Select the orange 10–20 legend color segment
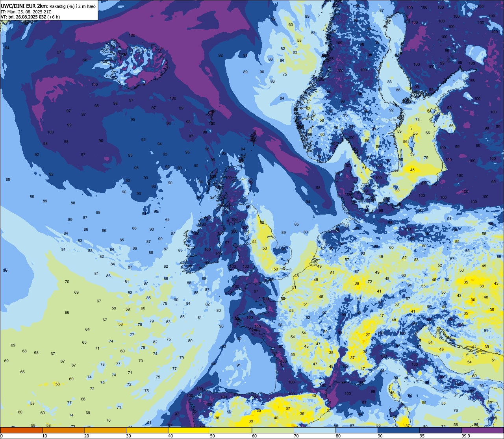Screen dimensions: 504x439 pos(63,430)
